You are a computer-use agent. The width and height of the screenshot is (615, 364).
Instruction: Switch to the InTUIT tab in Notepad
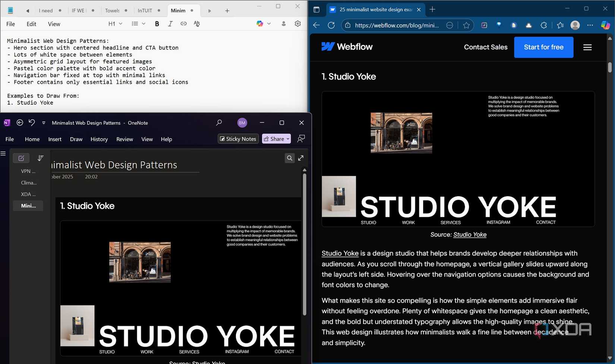click(149, 10)
